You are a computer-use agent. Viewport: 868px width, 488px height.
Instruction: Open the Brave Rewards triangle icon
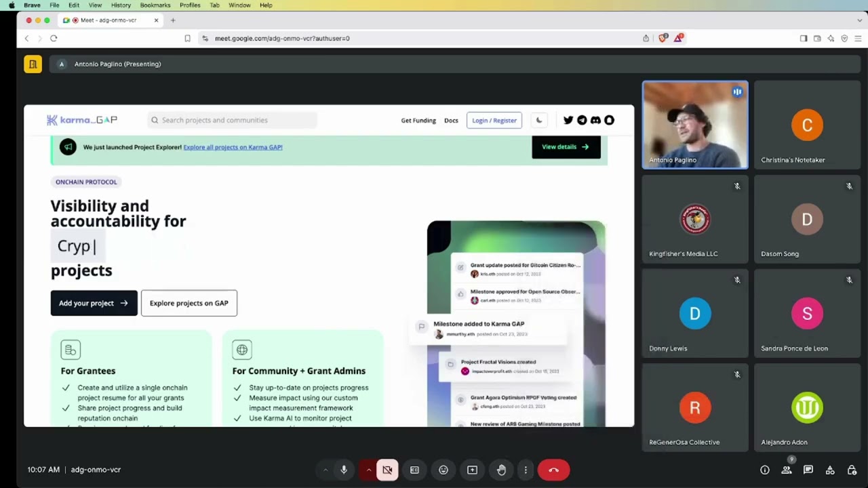tap(677, 39)
